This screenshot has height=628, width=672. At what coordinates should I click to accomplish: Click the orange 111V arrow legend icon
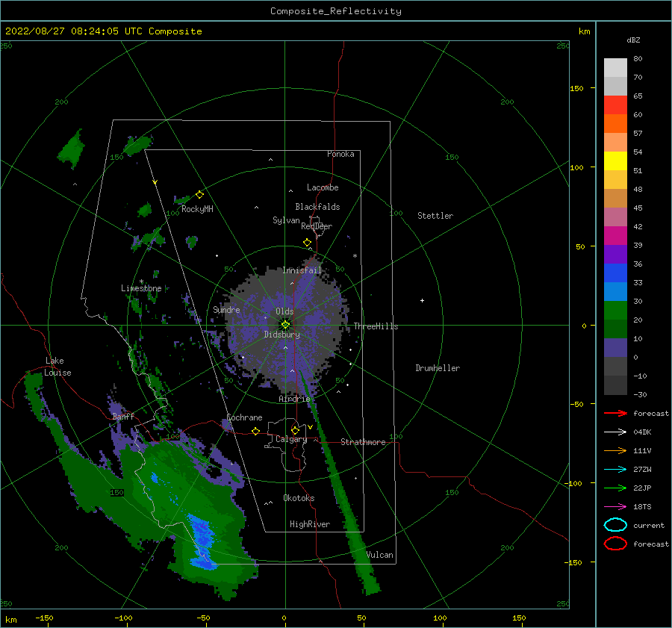[x=615, y=450]
